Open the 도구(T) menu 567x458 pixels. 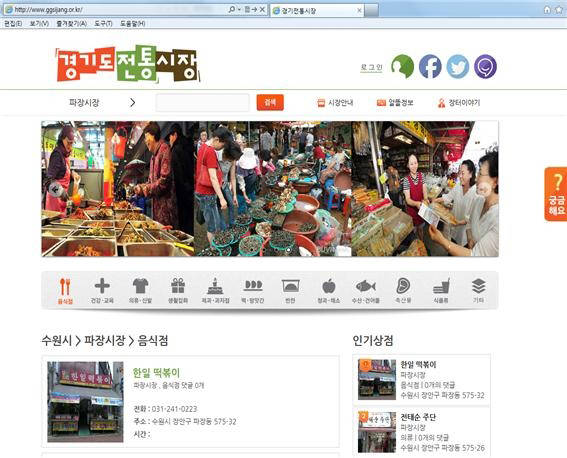click(103, 23)
